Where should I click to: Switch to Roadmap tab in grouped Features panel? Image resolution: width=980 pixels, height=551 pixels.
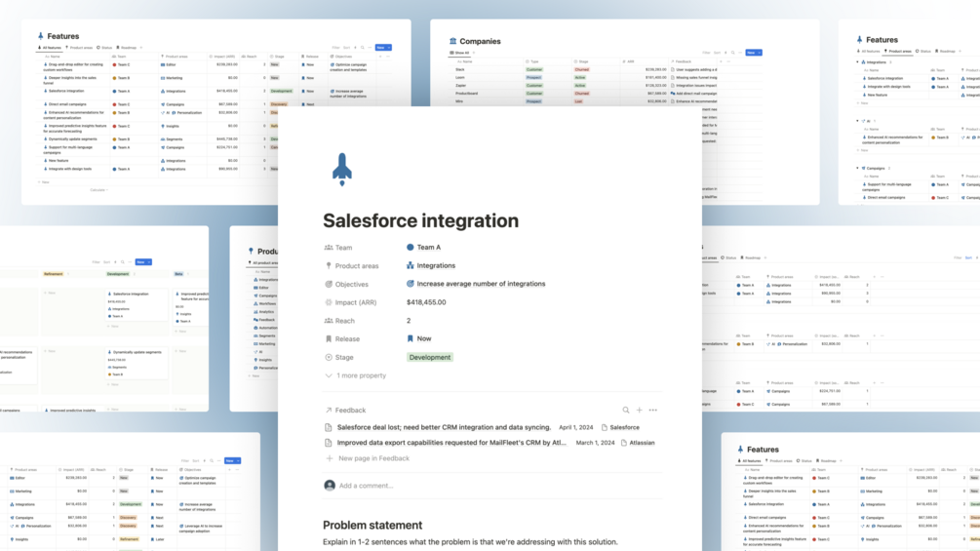click(x=946, y=52)
